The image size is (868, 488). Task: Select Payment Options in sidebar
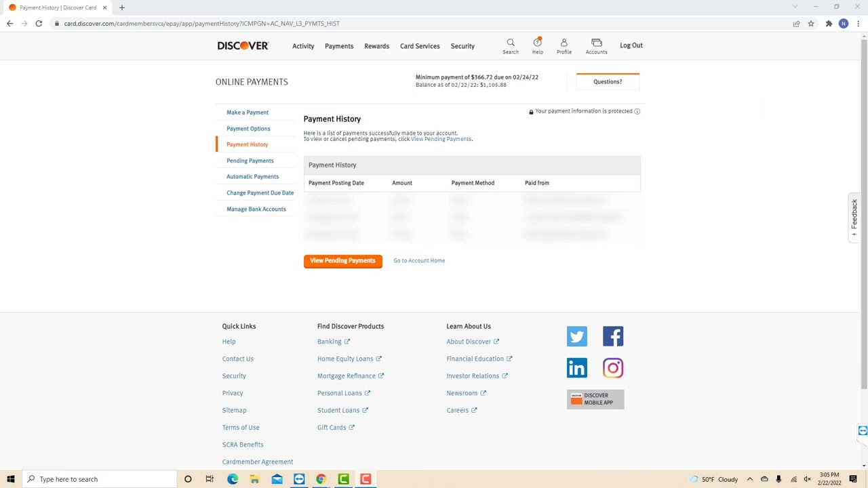click(248, 129)
